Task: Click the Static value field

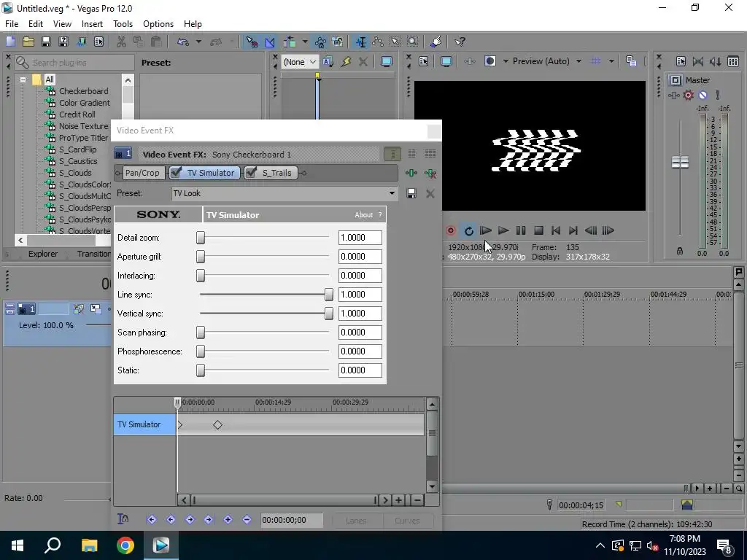Action: [360, 370]
